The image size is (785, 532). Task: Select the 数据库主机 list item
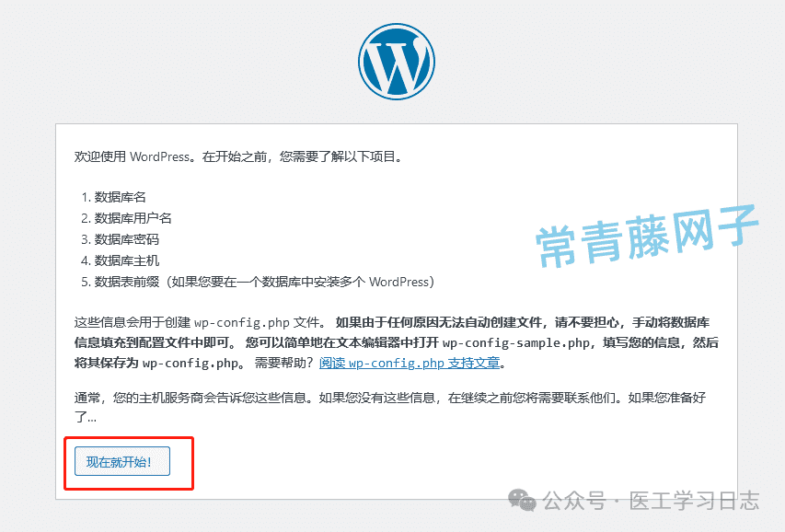(127, 260)
